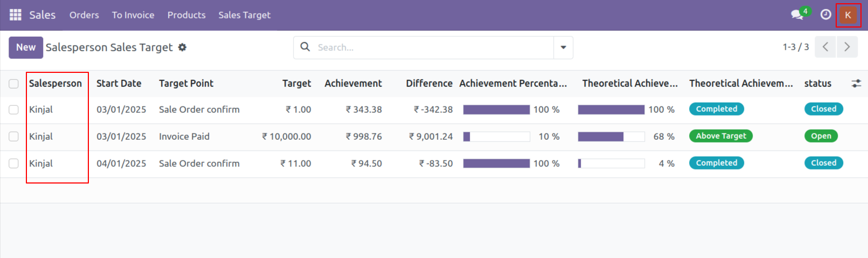Click the 68 % theoretical achievement progress bar

coord(611,137)
